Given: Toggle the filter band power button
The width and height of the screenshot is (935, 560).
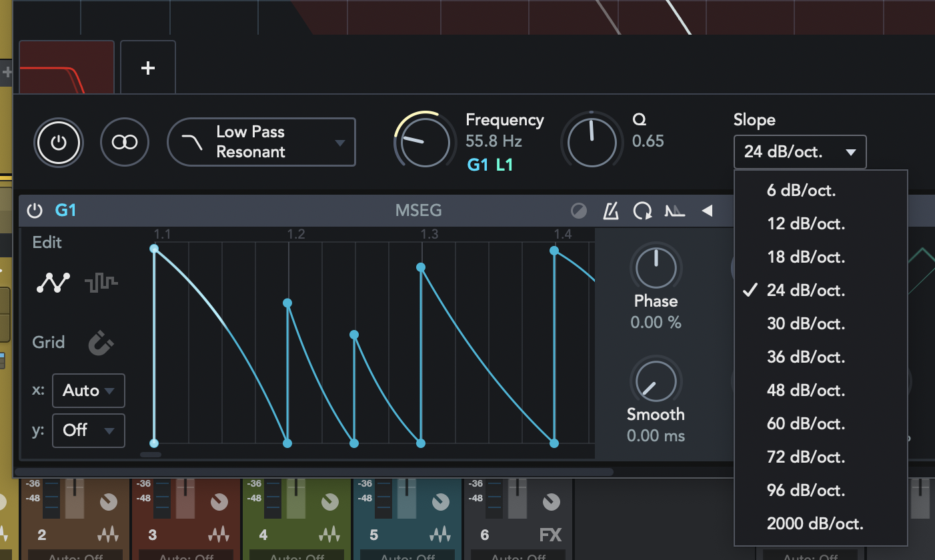Looking at the screenshot, I should click(59, 142).
